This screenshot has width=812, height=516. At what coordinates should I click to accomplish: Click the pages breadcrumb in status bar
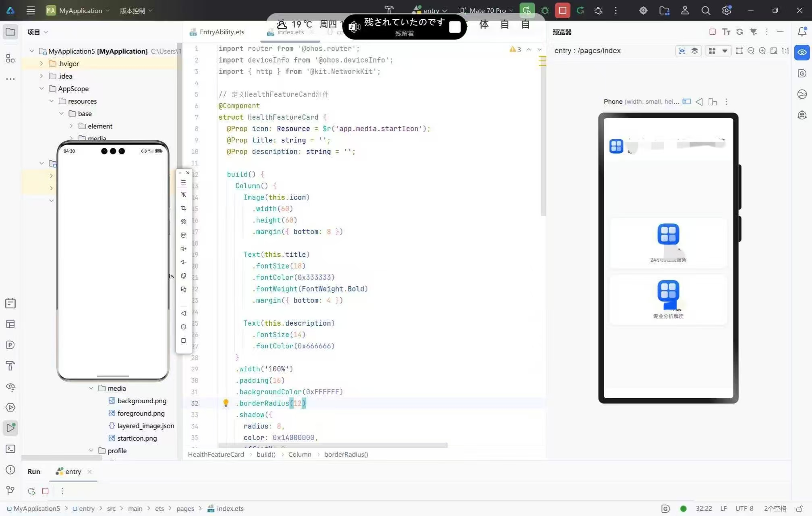(185, 508)
